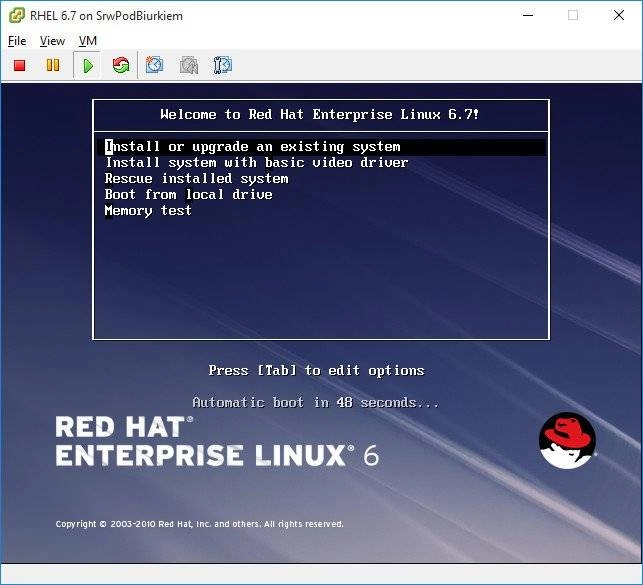643x585 pixels.
Task: Click the Red Hat copyright notice
Action: coord(199,524)
